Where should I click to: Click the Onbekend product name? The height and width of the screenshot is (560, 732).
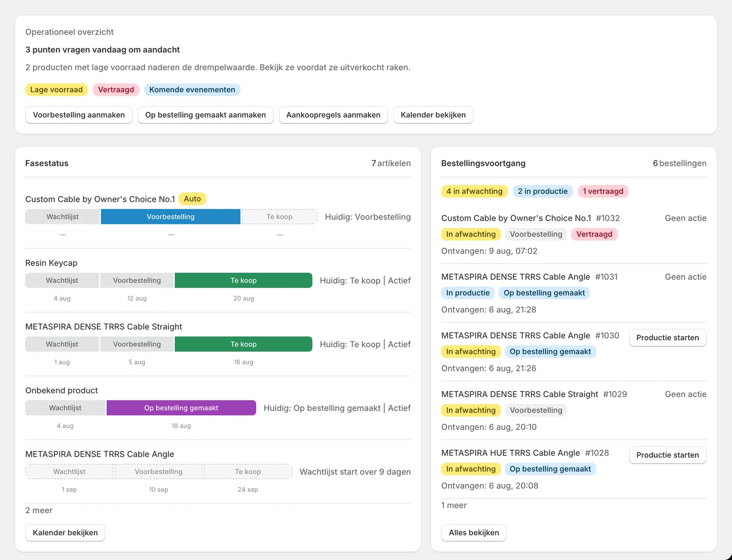coord(62,391)
